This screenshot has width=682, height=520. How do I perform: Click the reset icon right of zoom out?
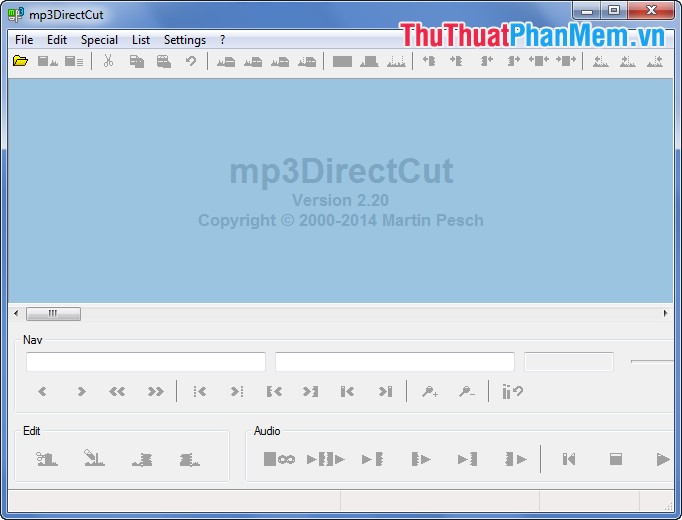pyautogui.click(x=512, y=392)
